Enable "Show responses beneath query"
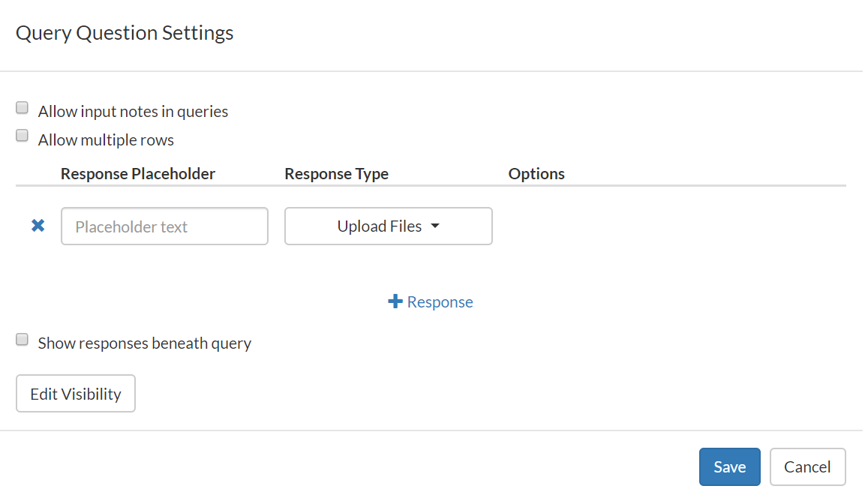The width and height of the screenshot is (868, 498). [22, 338]
